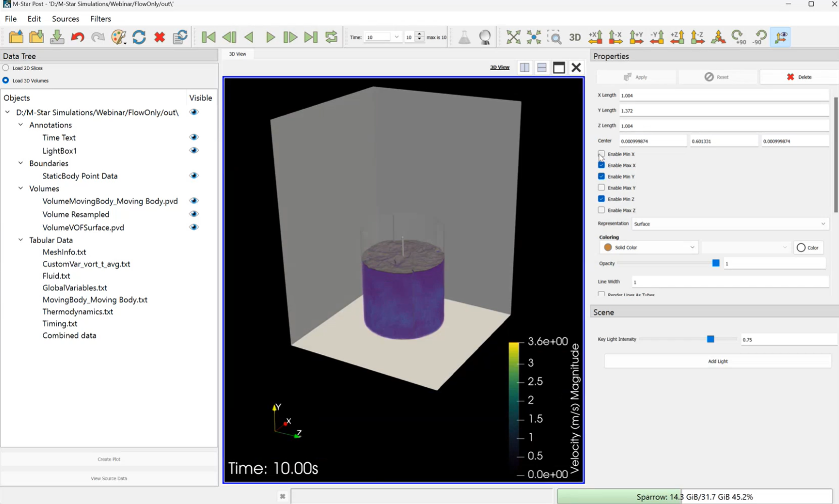Select the 3D View tab
Image resolution: width=839 pixels, height=504 pixels.
(x=238, y=54)
